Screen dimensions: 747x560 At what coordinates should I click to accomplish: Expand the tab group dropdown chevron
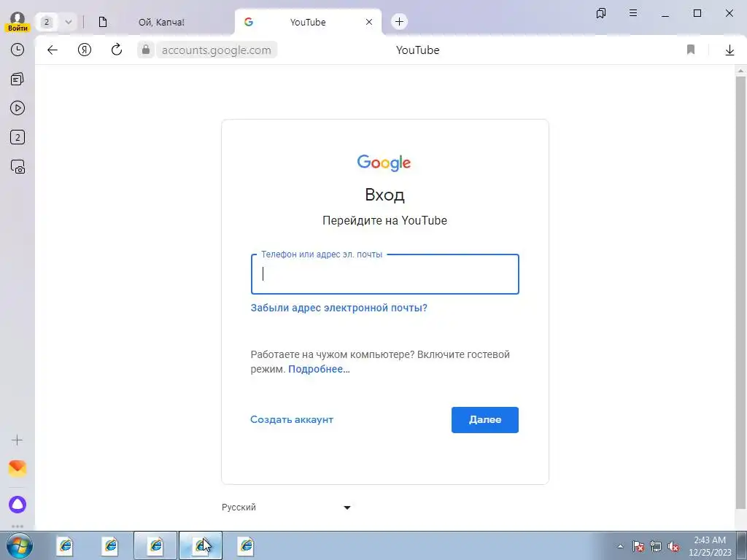click(68, 22)
